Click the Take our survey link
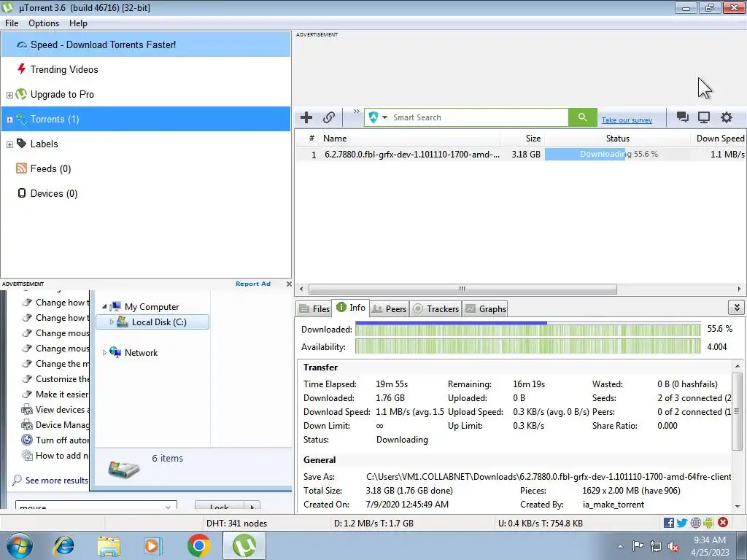This screenshot has width=747, height=560. click(x=627, y=120)
